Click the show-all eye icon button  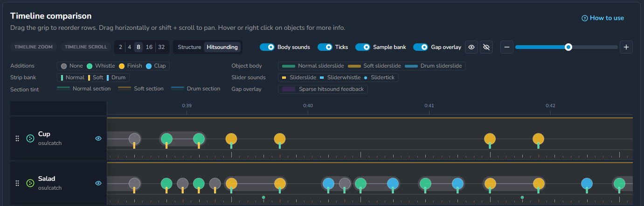point(471,47)
